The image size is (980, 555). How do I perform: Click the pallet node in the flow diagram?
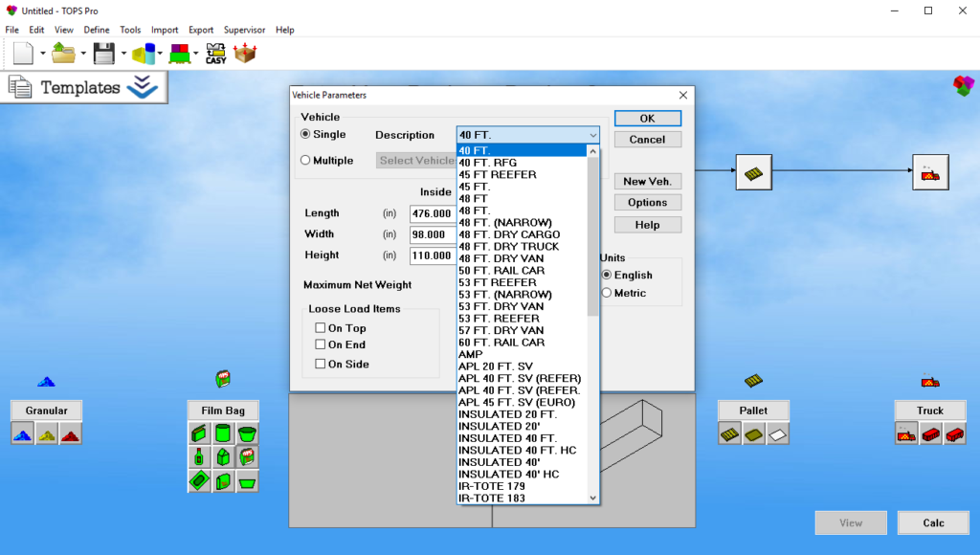pyautogui.click(x=753, y=172)
